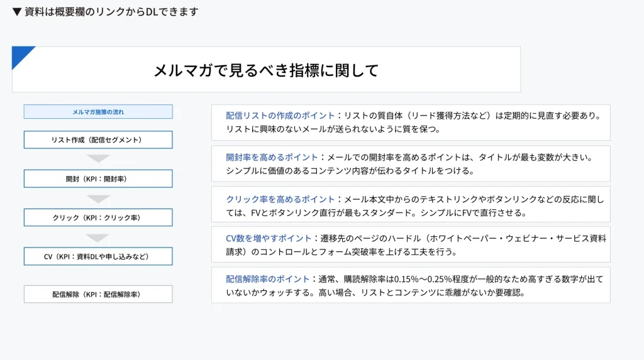644x360 pixels.
Task: Click the 資料は概要欄のリンクからDLできます notice text
Action: click(x=111, y=12)
